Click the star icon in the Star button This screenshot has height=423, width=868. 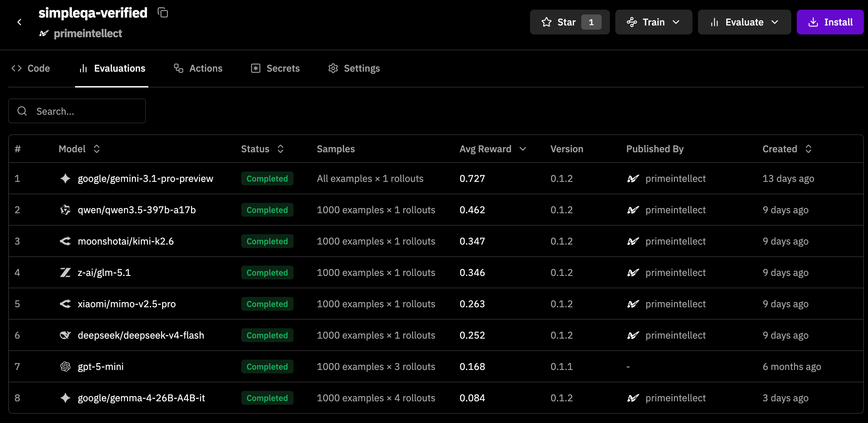point(547,22)
